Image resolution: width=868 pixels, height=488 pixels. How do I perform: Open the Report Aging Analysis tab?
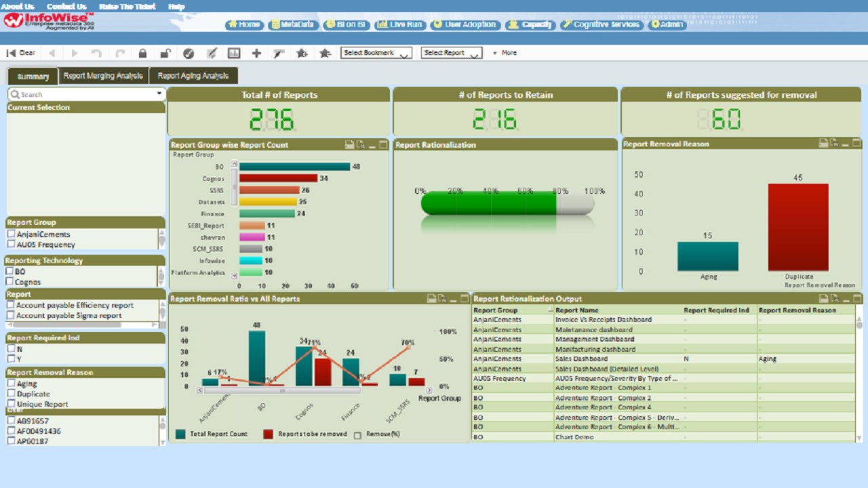193,76
